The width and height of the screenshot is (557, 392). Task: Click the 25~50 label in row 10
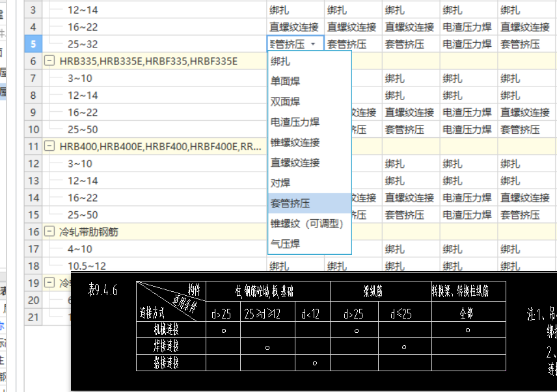tap(83, 129)
